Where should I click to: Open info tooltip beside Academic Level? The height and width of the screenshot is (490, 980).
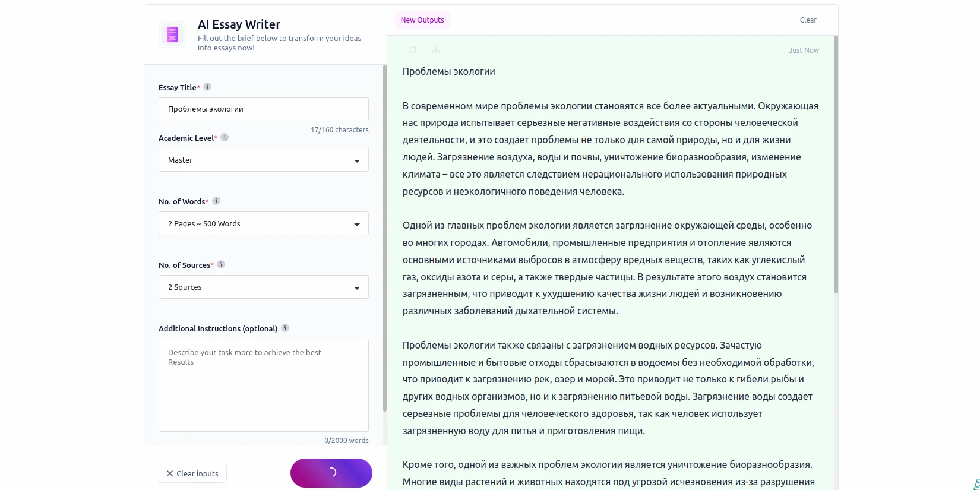point(225,137)
